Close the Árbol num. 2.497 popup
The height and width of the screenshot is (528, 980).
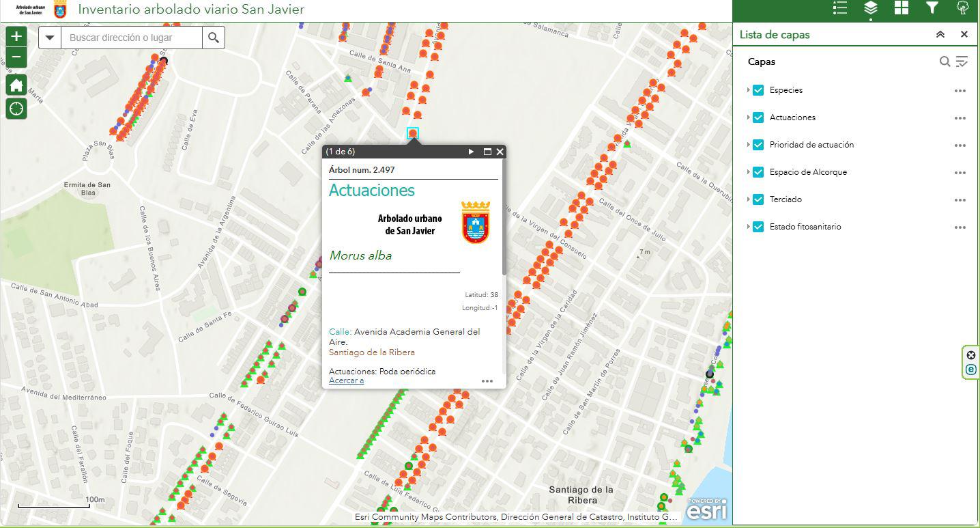coord(500,152)
